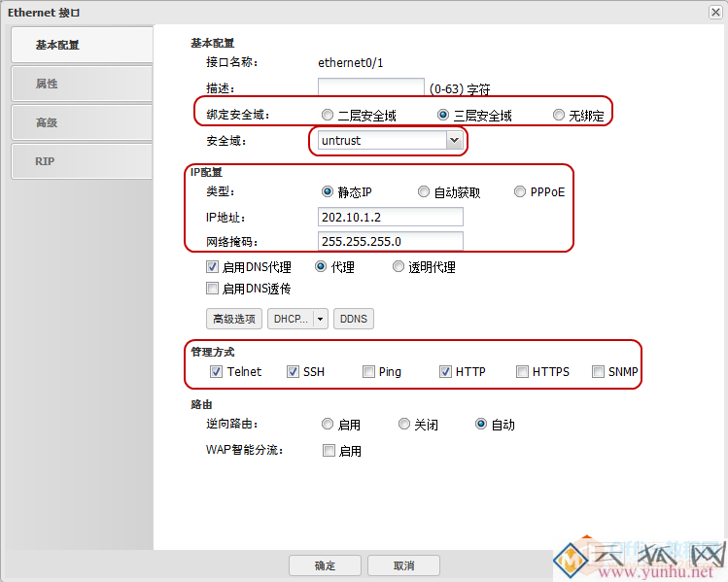Viewport: 728px width, 582px height.
Task: Enable Ping management checkbox
Action: coord(368,372)
